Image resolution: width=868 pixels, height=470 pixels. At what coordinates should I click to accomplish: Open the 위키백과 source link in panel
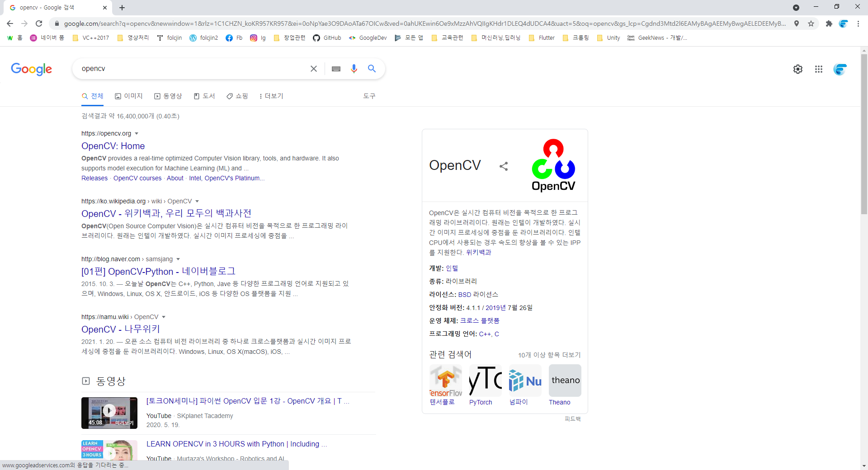tap(479, 253)
